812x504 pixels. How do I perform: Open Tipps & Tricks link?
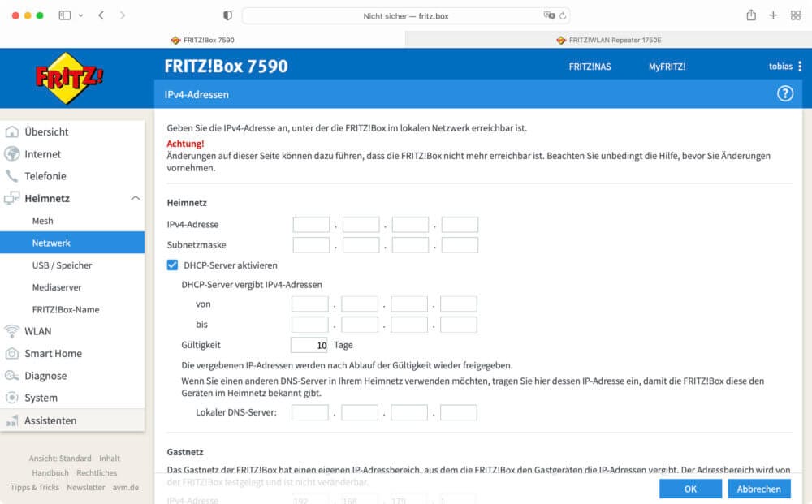[x=35, y=488]
